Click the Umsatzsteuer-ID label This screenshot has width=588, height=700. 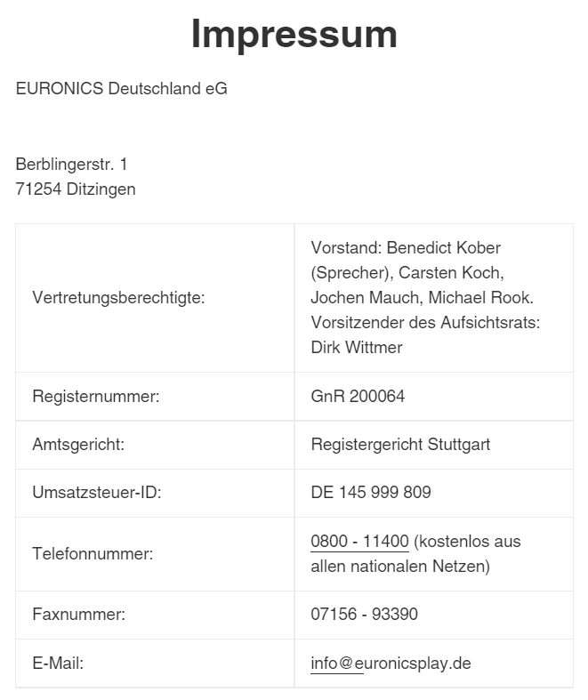click(x=97, y=493)
